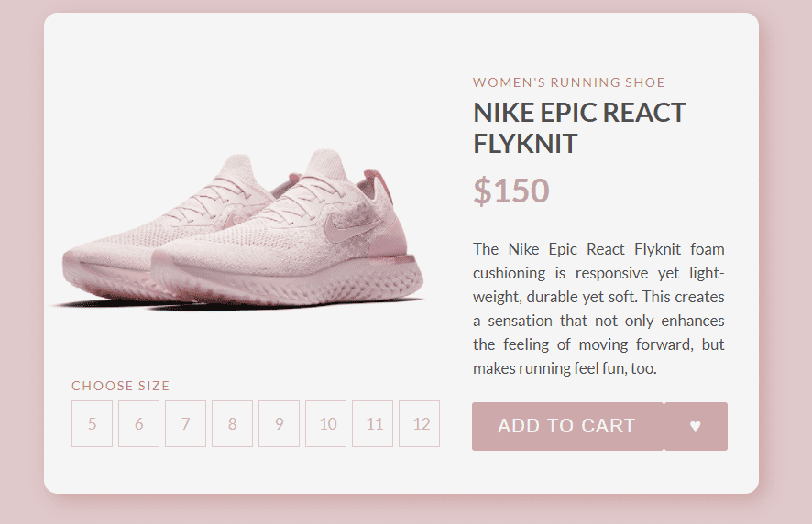The width and height of the screenshot is (812, 524).
Task: Add product to wishlist with heart icon
Action: click(696, 426)
